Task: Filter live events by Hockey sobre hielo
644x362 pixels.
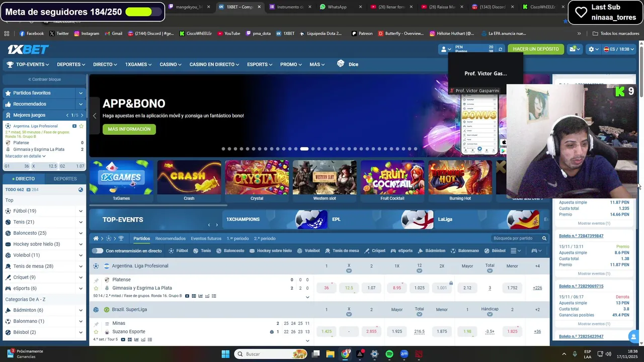Action: pyautogui.click(x=270, y=251)
